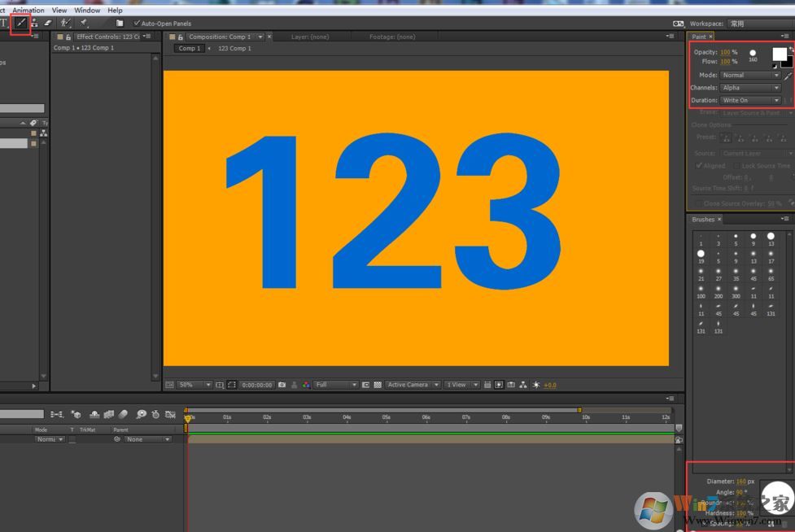
Task: Open the Window menu
Action: [87, 11]
